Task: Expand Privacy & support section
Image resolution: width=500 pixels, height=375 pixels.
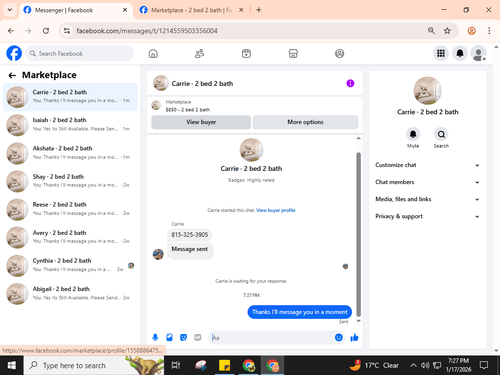Action: [x=427, y=216]
